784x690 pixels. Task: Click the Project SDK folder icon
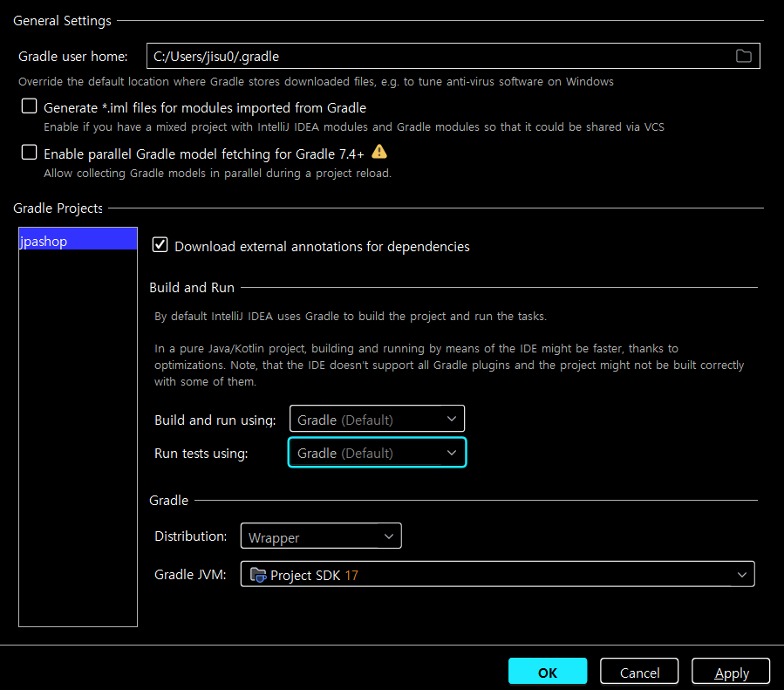pyautogui.click(x=257, y=575)
